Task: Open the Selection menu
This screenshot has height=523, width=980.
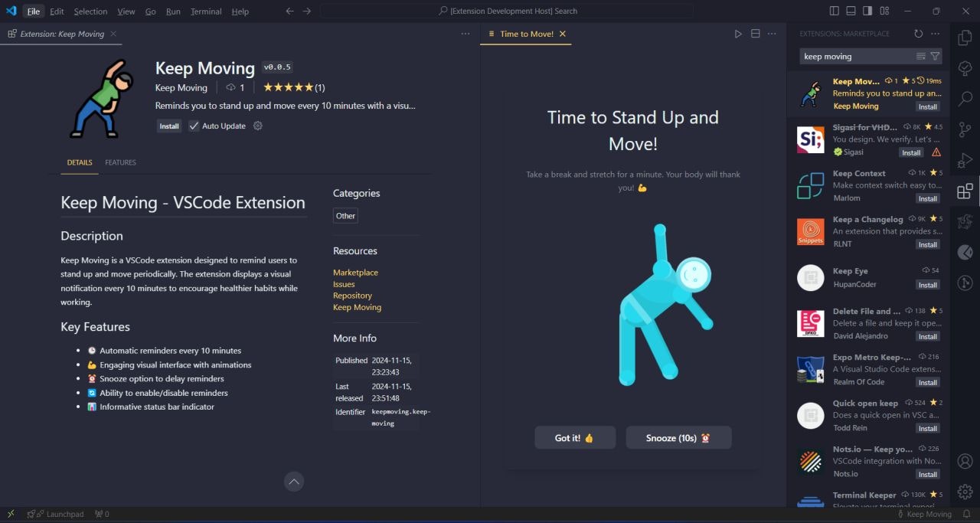Action: [x=90, y=11]
